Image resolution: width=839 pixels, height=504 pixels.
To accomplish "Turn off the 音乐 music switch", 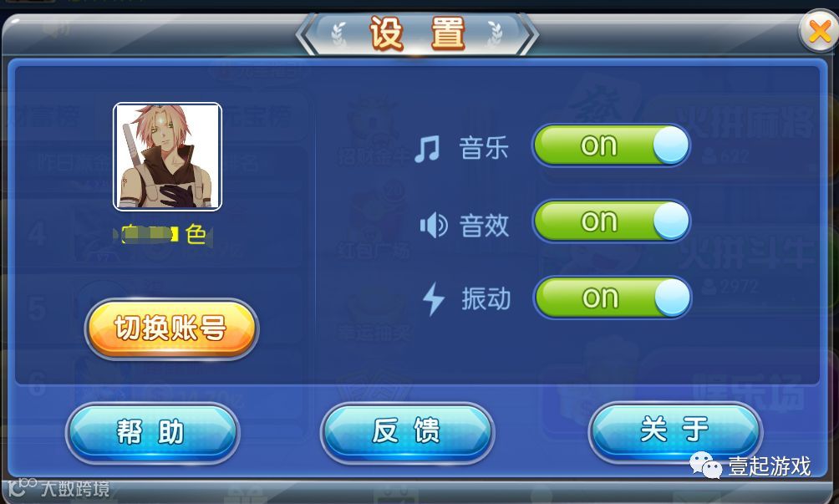I will point(612,145).
